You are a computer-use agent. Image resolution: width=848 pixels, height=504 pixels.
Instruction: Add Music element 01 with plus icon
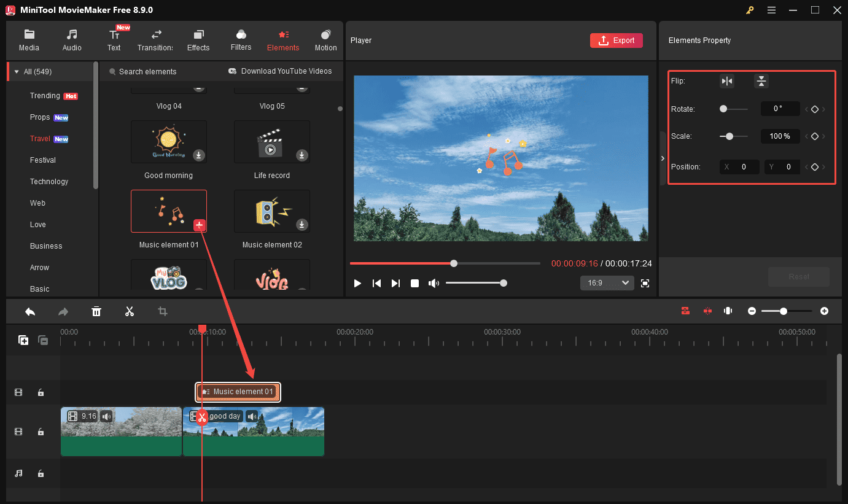tap(199, 225)
